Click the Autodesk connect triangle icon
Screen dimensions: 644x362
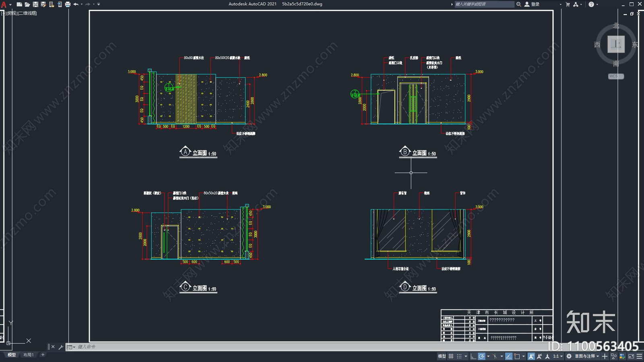(576, 4)
